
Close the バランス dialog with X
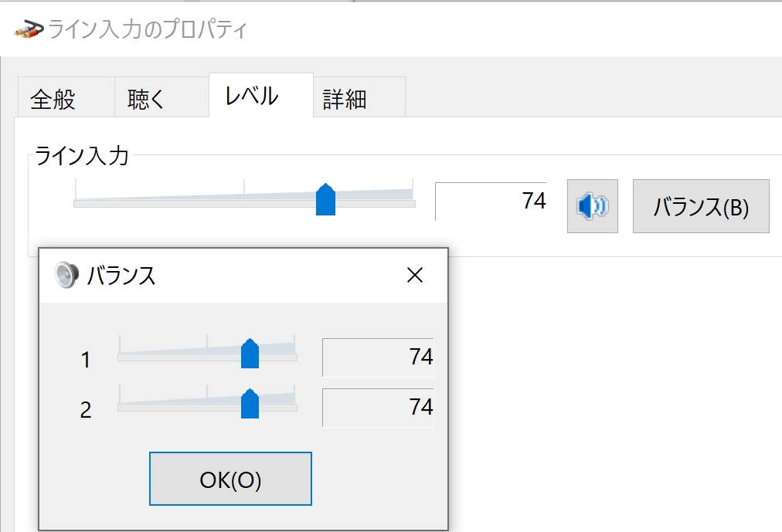415,275
